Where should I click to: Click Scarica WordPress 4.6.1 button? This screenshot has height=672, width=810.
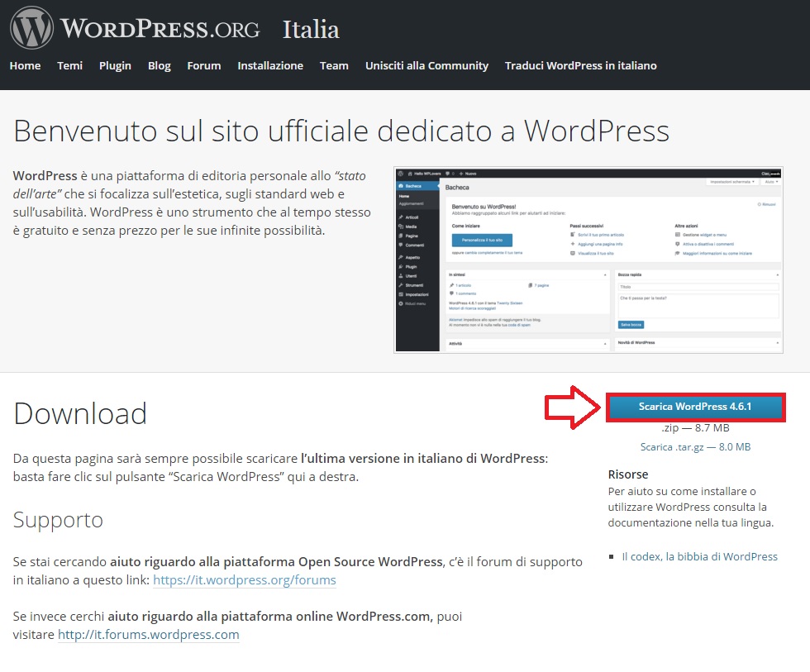tap(695, 407)
